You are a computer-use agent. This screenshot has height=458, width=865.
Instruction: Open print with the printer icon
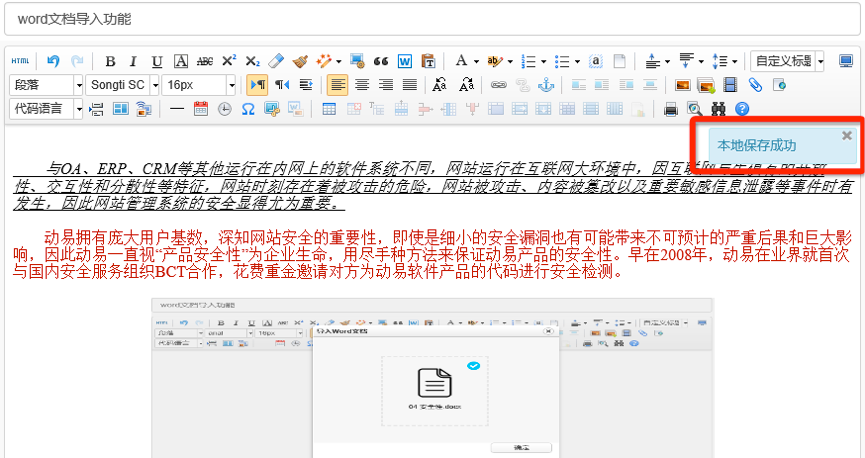click(x=671, y=108)
